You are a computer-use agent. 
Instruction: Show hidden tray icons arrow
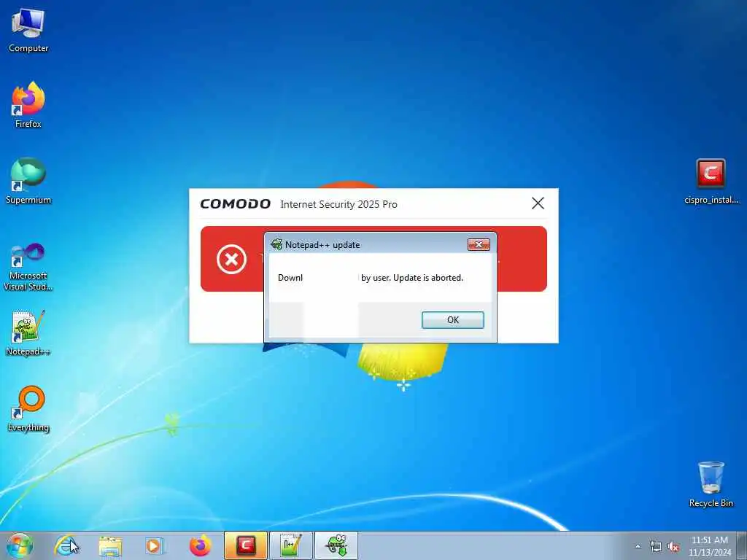tap(638, 547)
